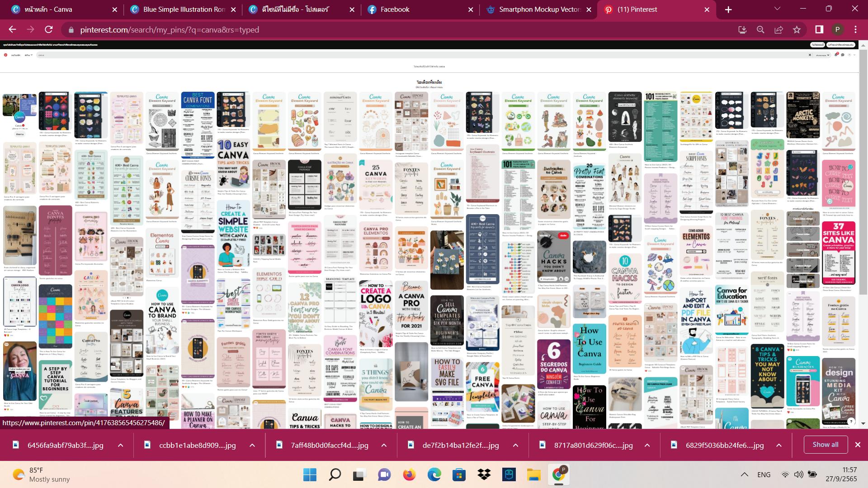
Task: Open the Windows Start menu
Action: click(x=310, y=474)
